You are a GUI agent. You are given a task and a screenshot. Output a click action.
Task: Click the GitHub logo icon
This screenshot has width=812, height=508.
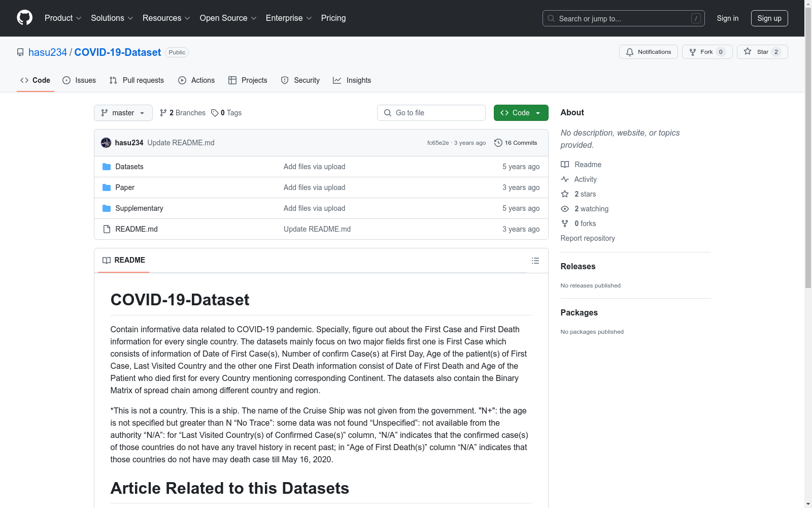[x=24, y=18]
